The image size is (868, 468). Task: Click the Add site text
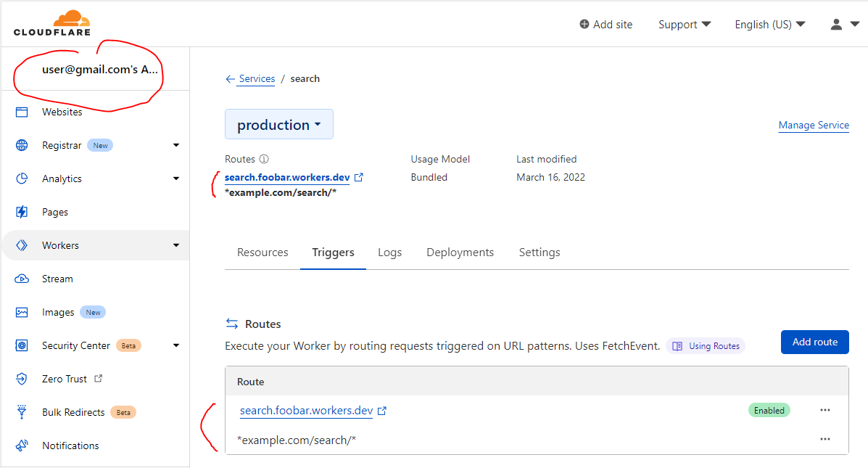tap(612, 25)
